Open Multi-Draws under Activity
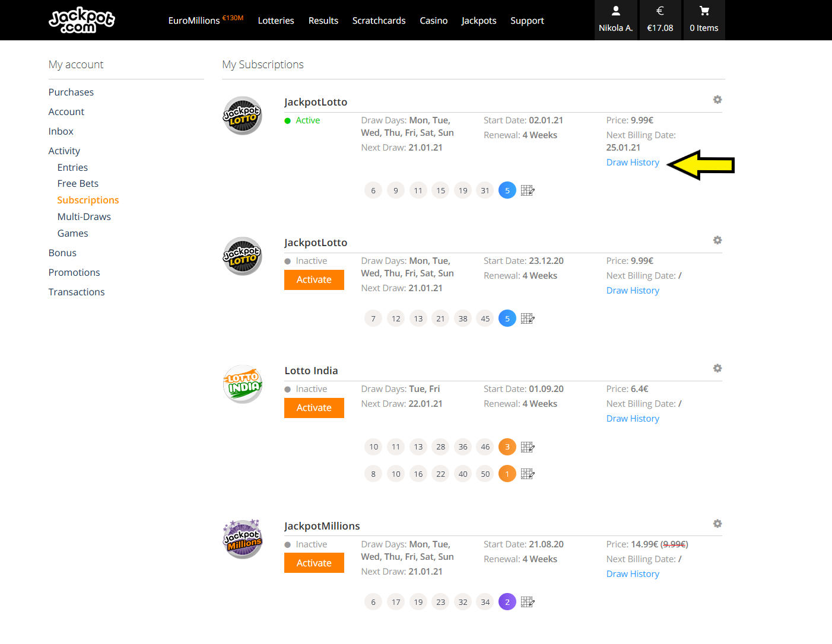This screenshot has width=832, height=644. pos(84,216)
